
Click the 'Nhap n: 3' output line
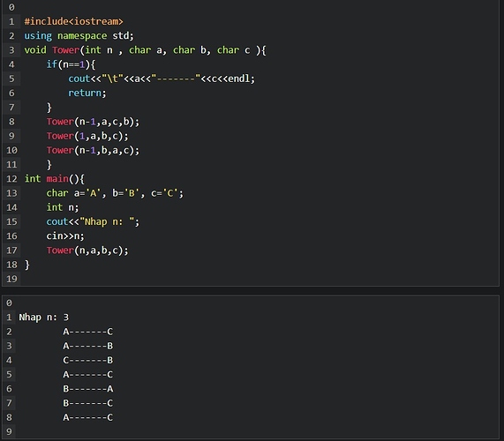coord(44,318)
